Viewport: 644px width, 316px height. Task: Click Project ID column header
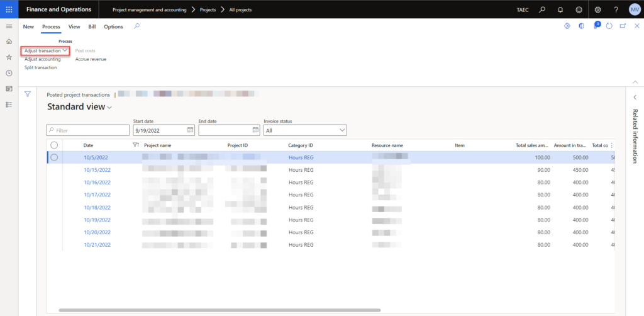238,145
